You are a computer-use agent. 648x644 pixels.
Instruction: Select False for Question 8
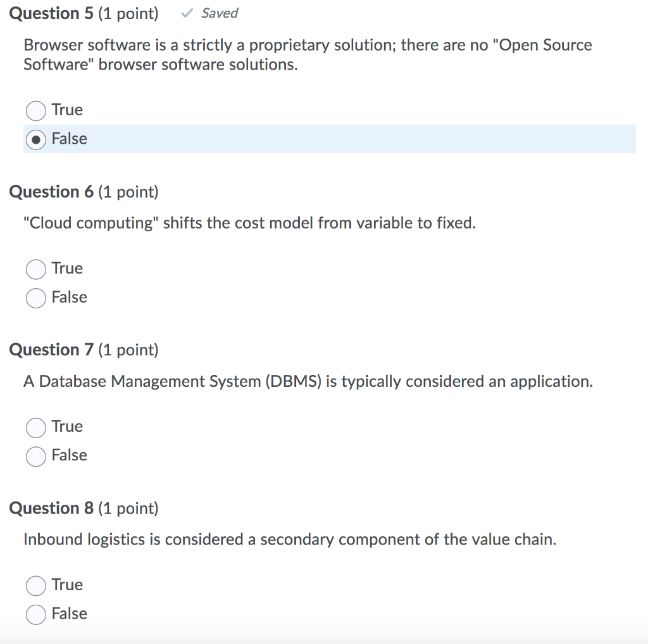click(36, 614)
